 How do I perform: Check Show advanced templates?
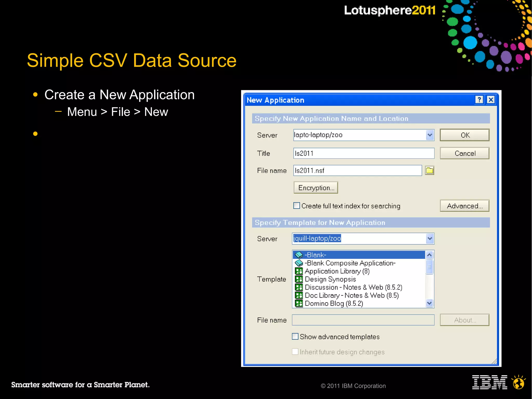[295, 336]
